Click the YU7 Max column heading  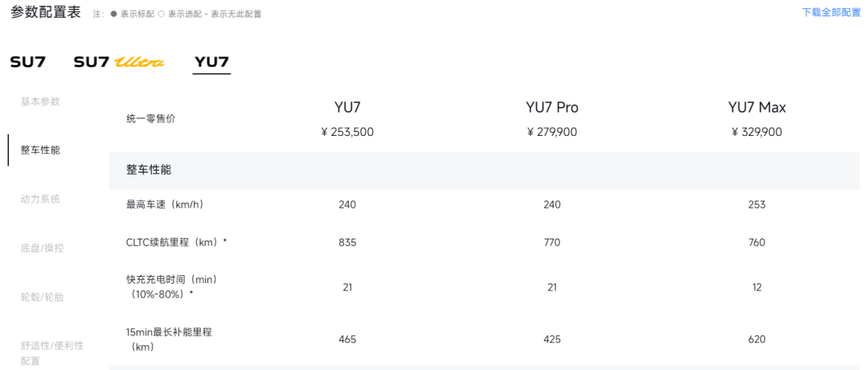757,108
